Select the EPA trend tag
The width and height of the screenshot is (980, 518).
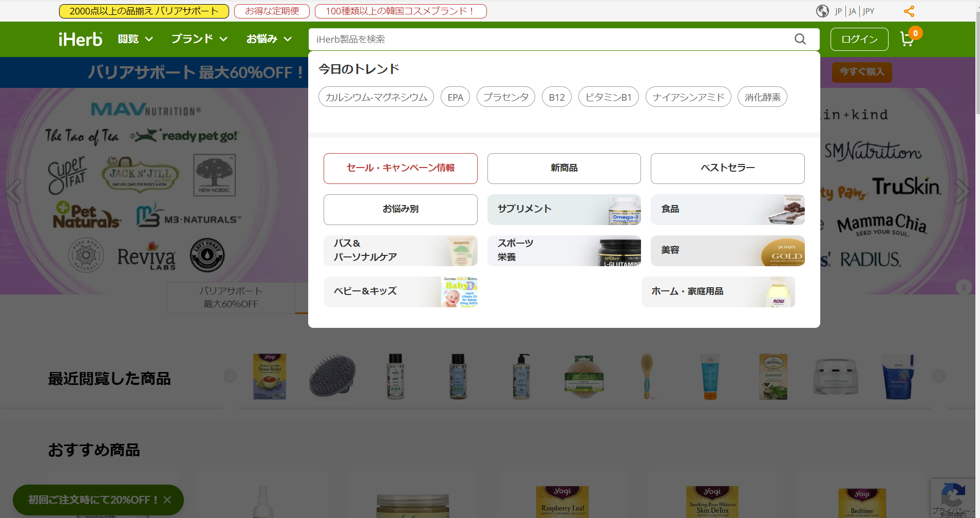pyautogui.click(x=455, y=97)
